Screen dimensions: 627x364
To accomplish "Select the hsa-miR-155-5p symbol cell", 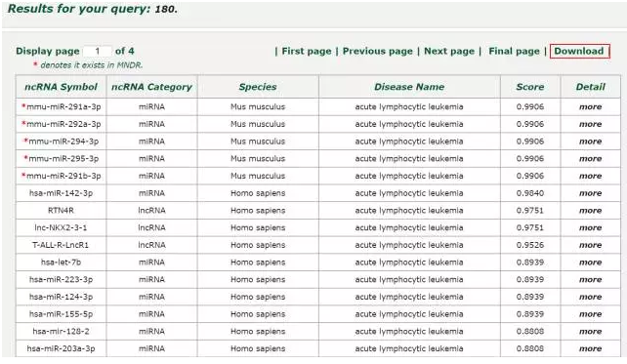I will click(62, 314).
